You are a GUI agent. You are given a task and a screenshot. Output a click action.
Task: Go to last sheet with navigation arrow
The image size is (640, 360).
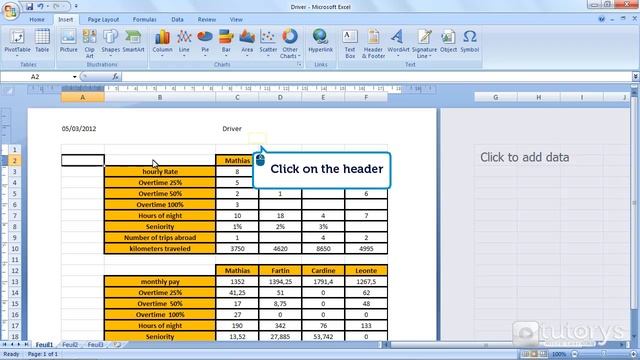(27, 345)
